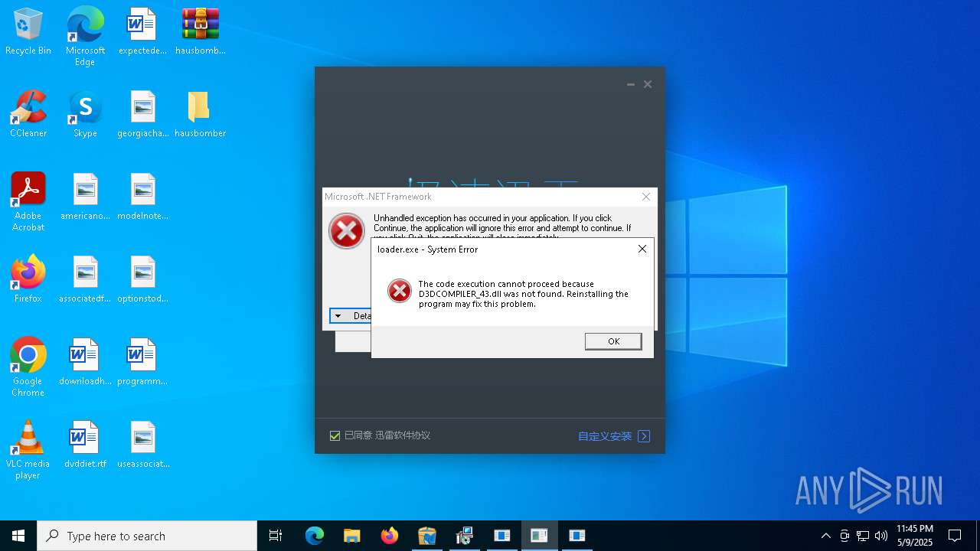The height and width of the screenshot is (551, 980).
Task: Open Microsoft Edge desktop shortcut
Action: [85, 37]
